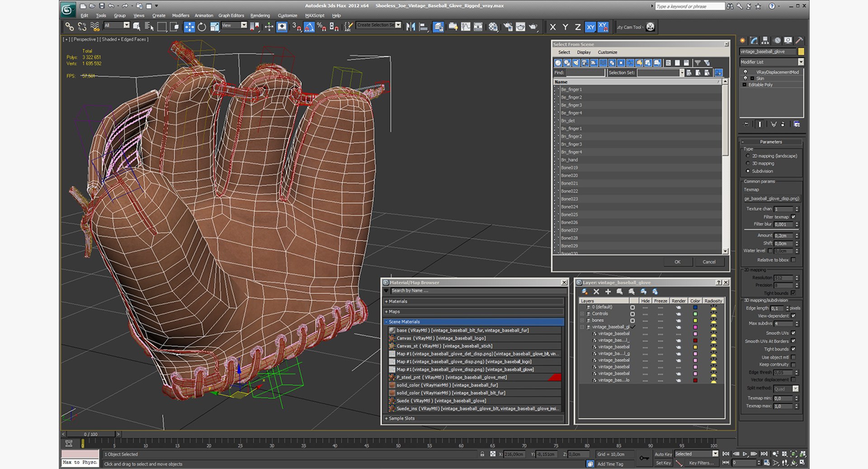This screenshot has width=868, height=469.
Task: Toggle Smooth UVs checkbox
Action: pyautogui.click(x=793, y=333)
